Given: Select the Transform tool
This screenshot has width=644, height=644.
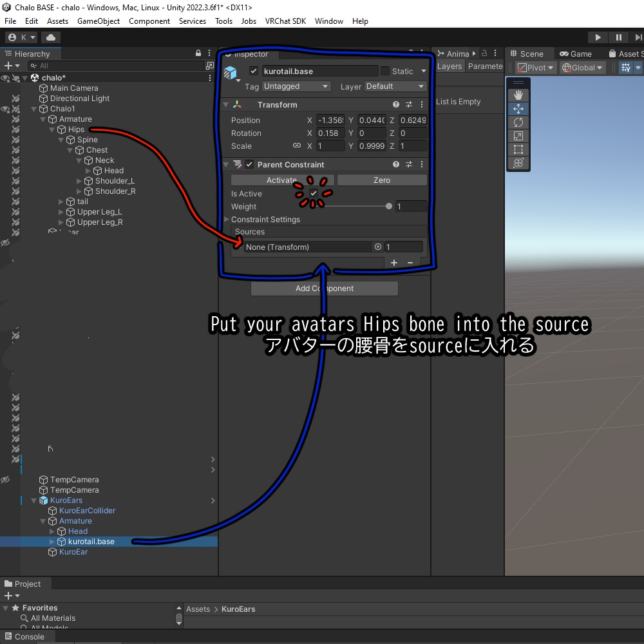Looking at the screenshot, I should click(518, 163).
